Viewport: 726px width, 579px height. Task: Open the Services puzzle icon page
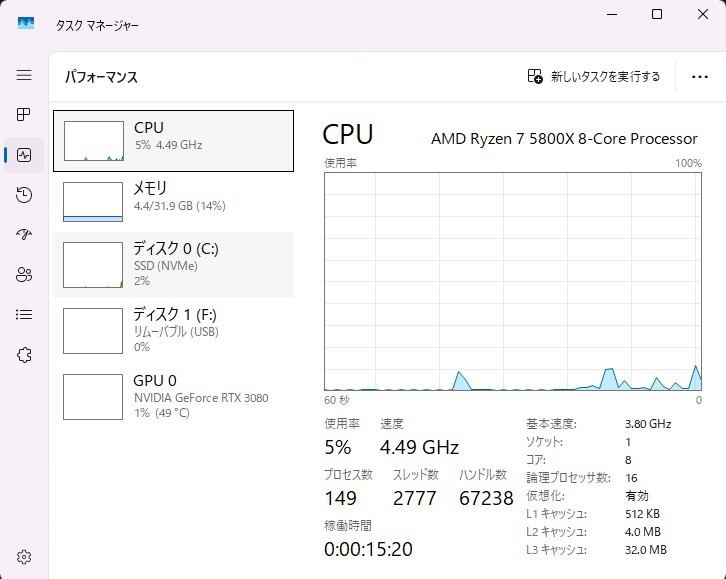click(x=24, y=355)
